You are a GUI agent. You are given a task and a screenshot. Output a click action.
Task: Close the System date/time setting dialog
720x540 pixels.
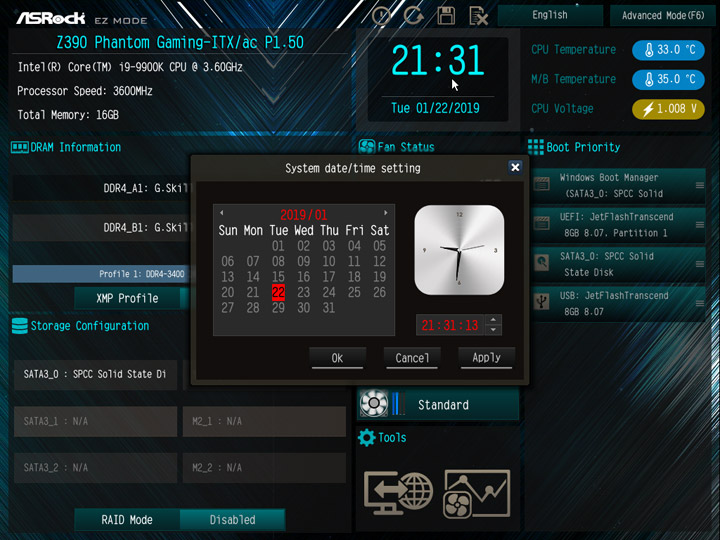tap(515, 167)
